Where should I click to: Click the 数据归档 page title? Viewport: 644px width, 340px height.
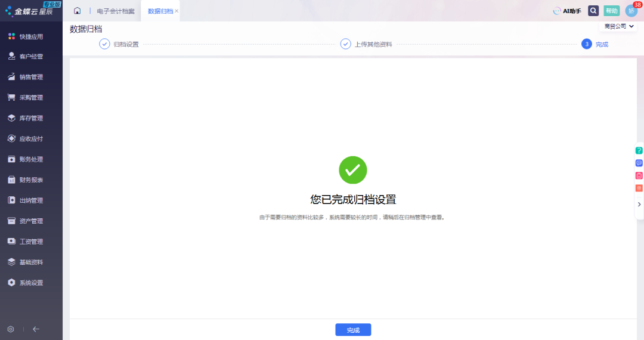coord(86,29)
